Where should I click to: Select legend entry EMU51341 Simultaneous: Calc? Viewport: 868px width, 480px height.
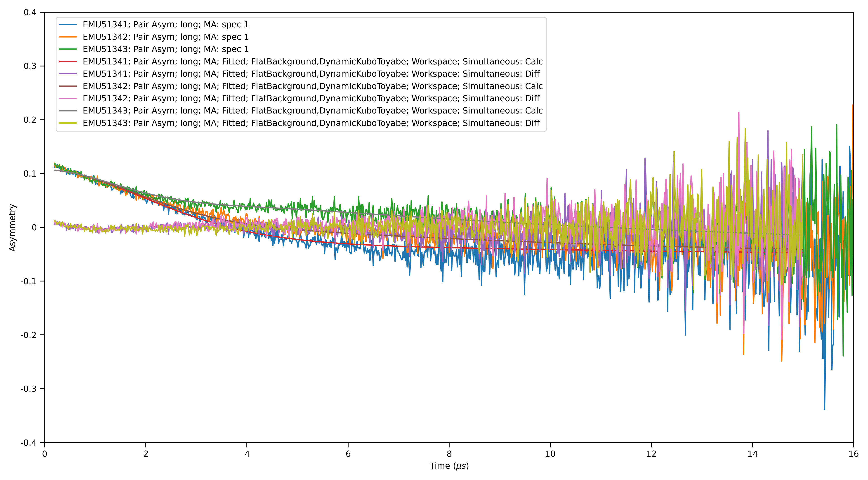pyautogui.click(x=301, y=61)
